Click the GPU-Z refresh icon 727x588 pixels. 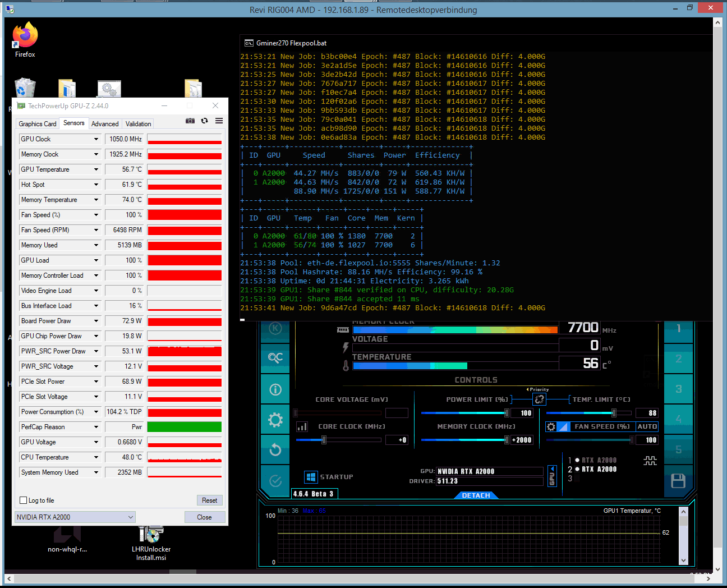coord(204,121)
